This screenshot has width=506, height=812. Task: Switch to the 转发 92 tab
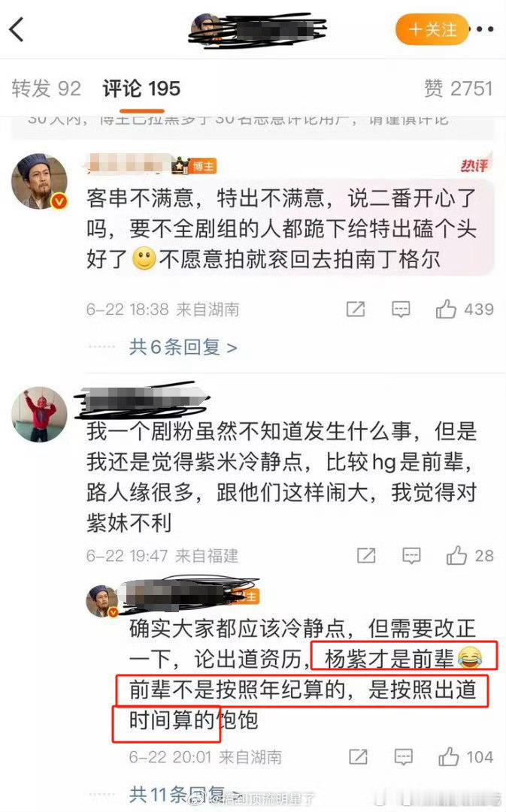46,89
